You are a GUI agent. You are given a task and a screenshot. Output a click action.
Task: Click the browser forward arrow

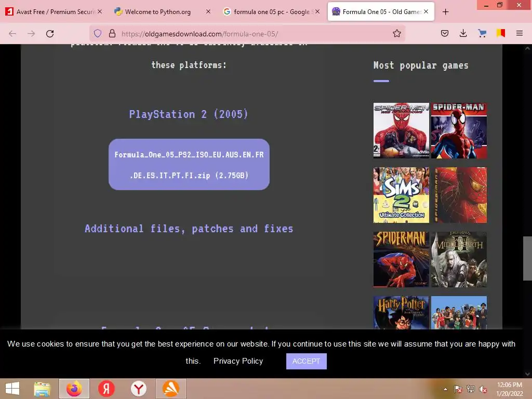[x=31, y=34]
